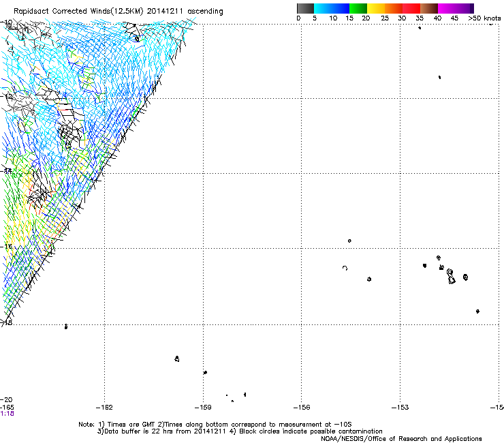Click the '-159' longitude axis label
The image size is (504, 443).
pyautogui.click(x=203, y=408)
